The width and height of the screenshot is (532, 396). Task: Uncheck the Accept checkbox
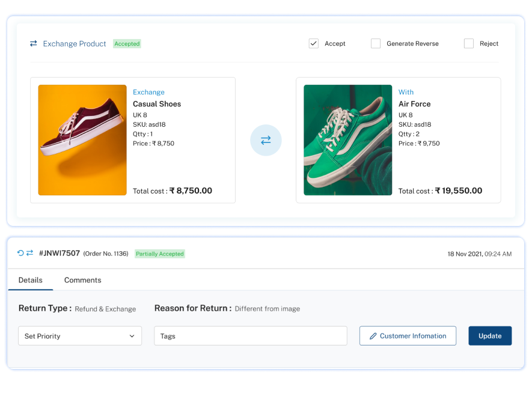click(313, 43)
